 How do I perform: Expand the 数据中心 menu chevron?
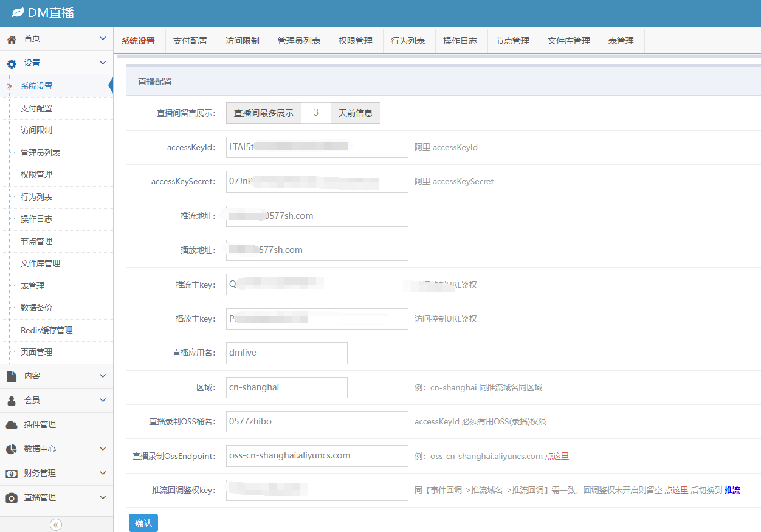(x=103, y=449)
